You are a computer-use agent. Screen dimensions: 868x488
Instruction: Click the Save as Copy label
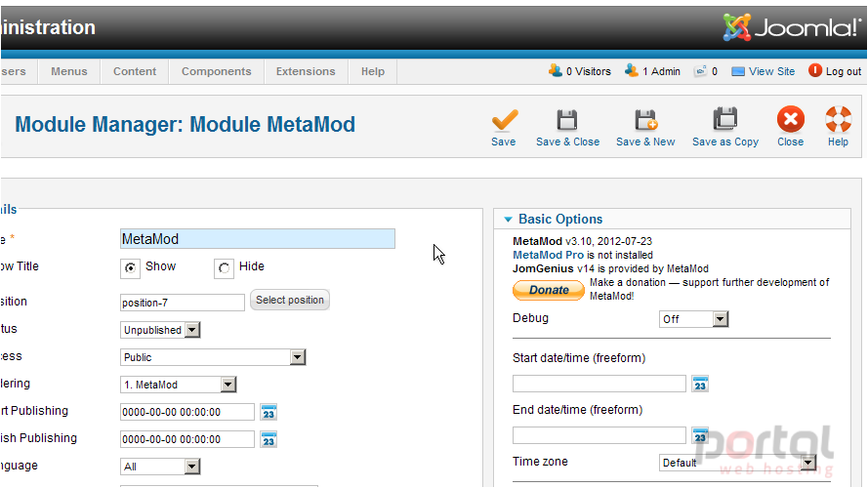(x=725, y=142)
